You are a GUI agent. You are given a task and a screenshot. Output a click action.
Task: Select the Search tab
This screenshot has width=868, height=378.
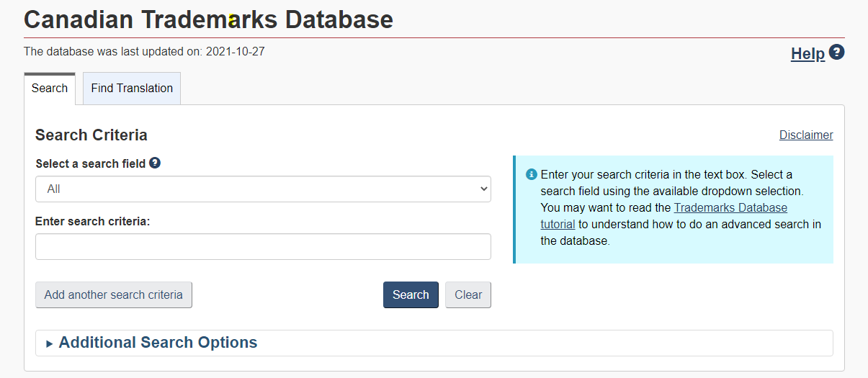(50, 89)
